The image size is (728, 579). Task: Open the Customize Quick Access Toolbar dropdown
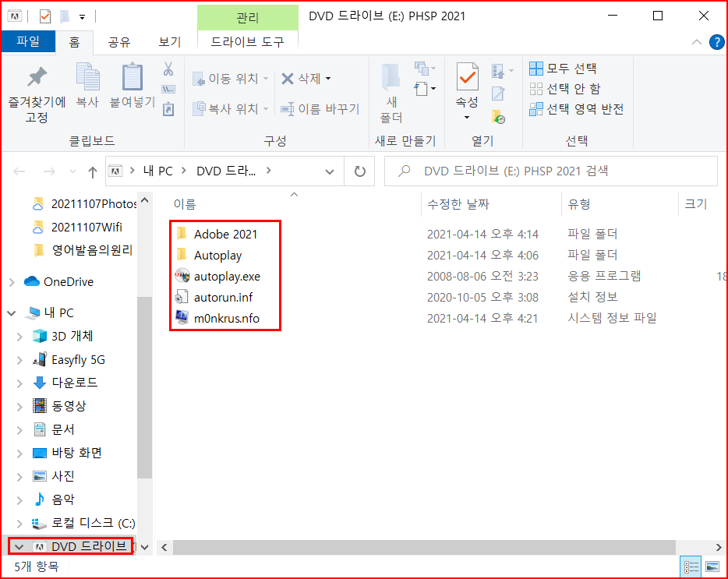pos(82,17)
